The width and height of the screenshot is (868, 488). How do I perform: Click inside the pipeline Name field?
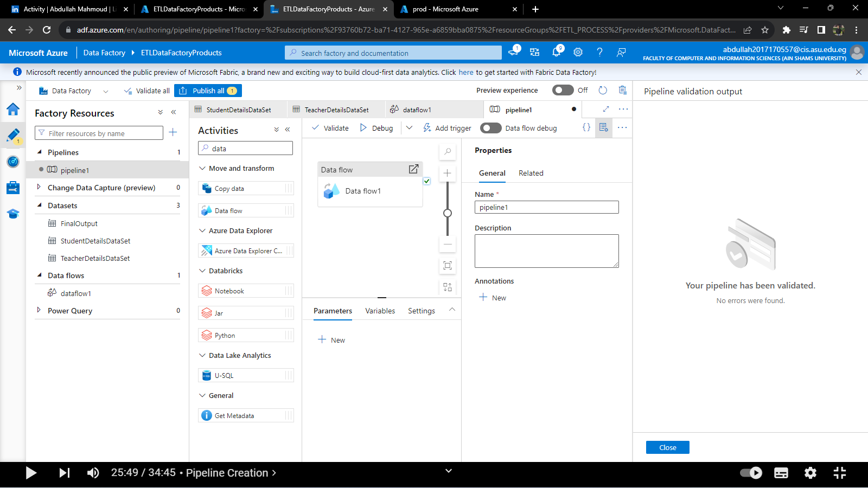click(546, 207)
